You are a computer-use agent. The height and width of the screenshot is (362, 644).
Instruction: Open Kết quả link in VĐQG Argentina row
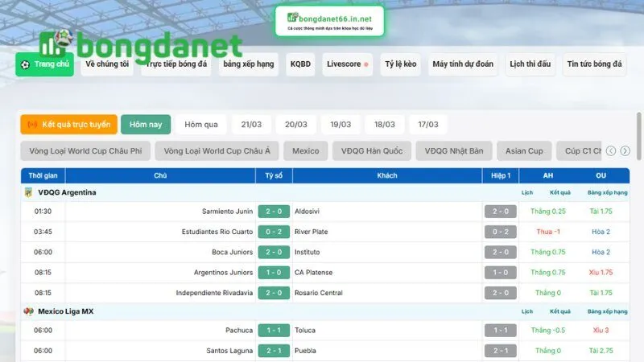[560, 192]
